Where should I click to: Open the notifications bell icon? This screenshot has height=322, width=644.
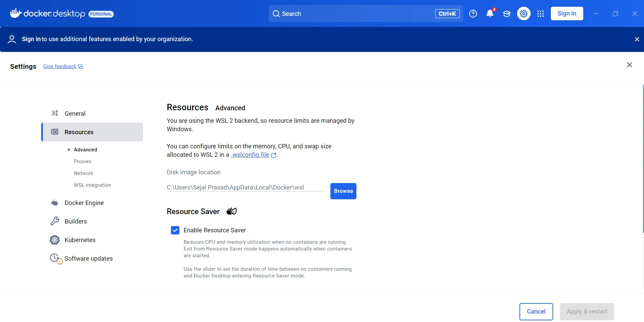point(490,13)
